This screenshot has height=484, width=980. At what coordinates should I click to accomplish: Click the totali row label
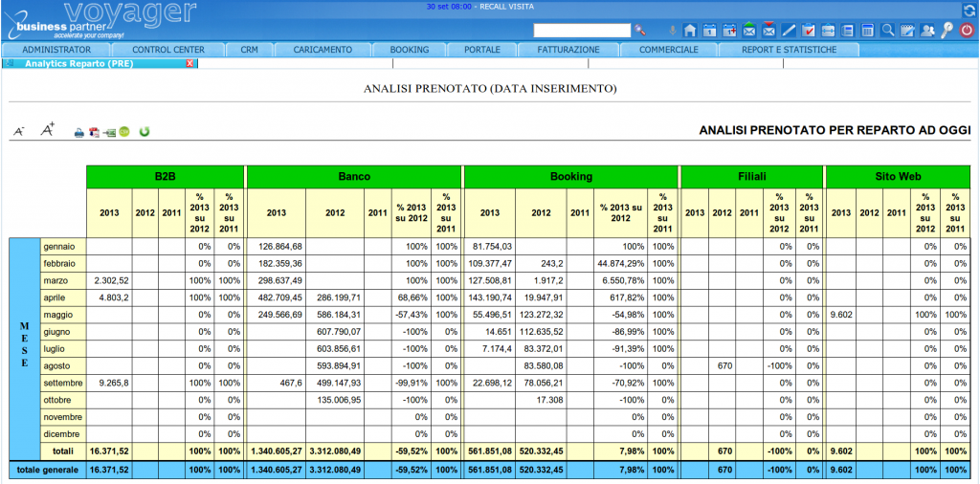tap(62, 451)
